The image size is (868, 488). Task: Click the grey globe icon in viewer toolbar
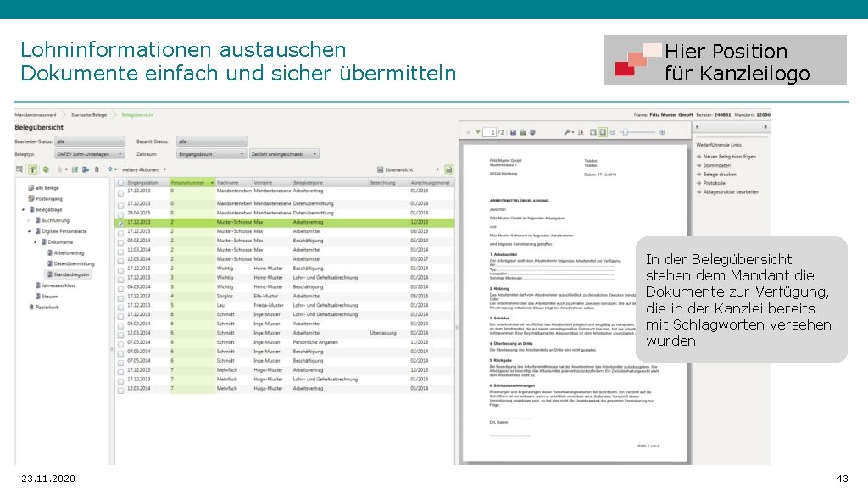pyautogui.click(x=532, y=132)
